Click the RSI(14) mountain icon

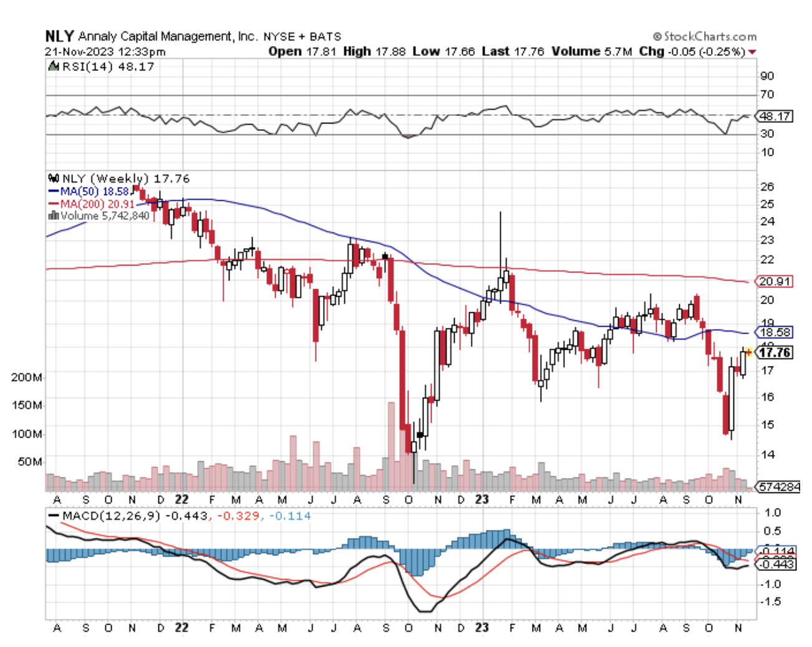click(x=54, y=67)
